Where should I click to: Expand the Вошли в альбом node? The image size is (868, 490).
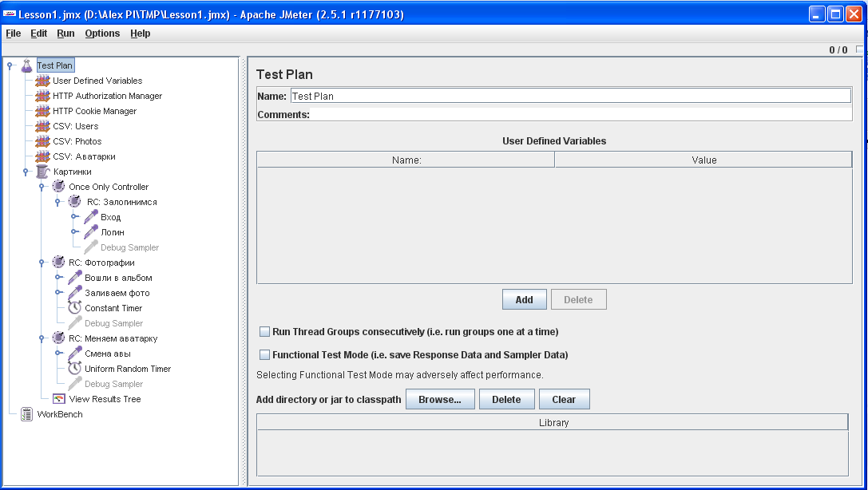click(x=58, y=278)
